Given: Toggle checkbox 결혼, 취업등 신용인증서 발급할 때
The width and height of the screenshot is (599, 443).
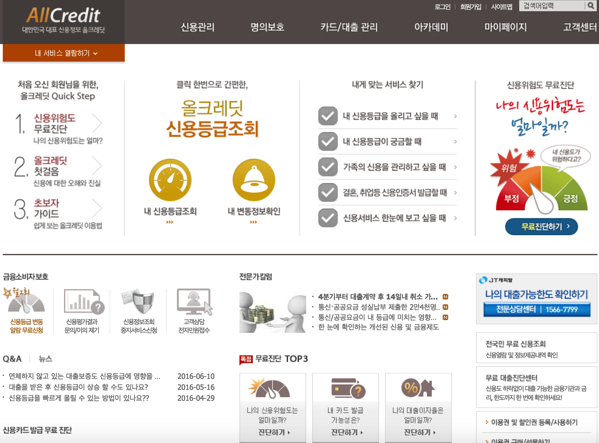Looking at the screenshot, I should [328, 192].
